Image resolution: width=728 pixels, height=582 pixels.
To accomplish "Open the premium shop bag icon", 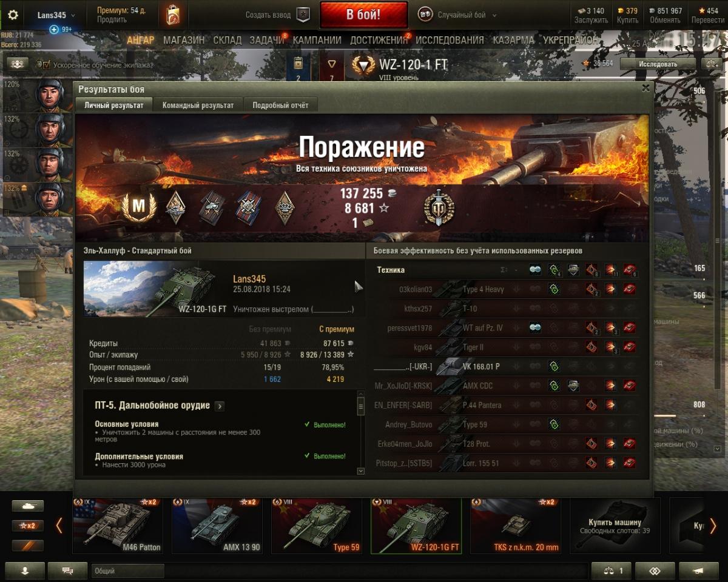I will tap(173, 15).
